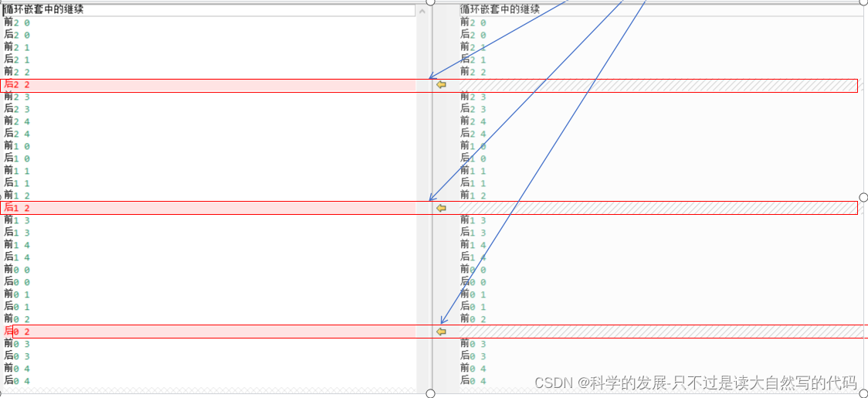Click line 前1 4 in the left pane
The width and height of the screenshot is (868, 398).
[17, 245]
